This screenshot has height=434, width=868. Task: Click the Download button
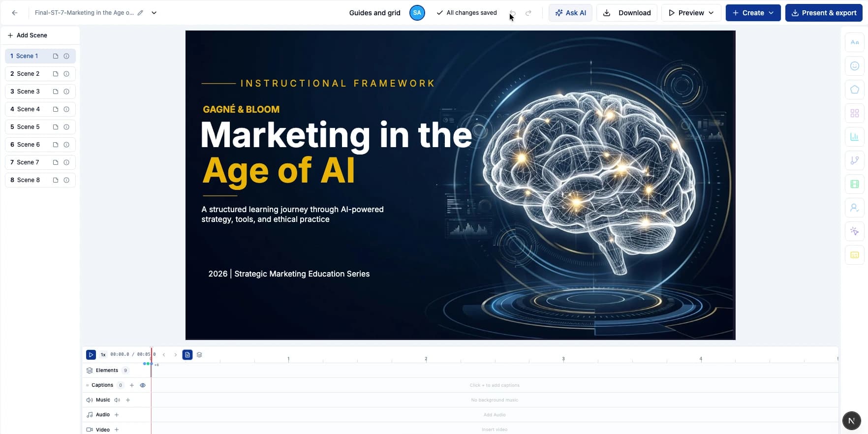point(627,13)
